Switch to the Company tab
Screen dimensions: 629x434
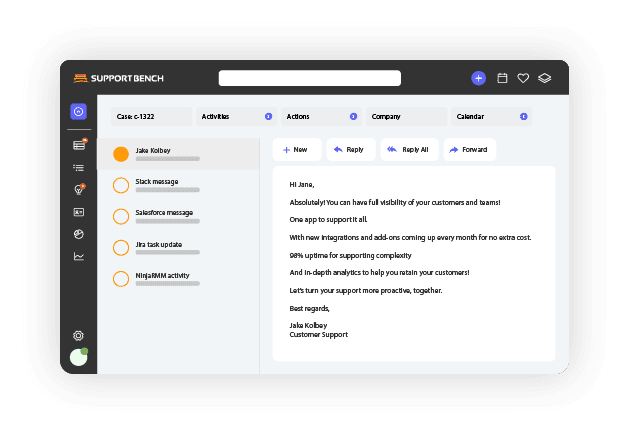point(405,117)
